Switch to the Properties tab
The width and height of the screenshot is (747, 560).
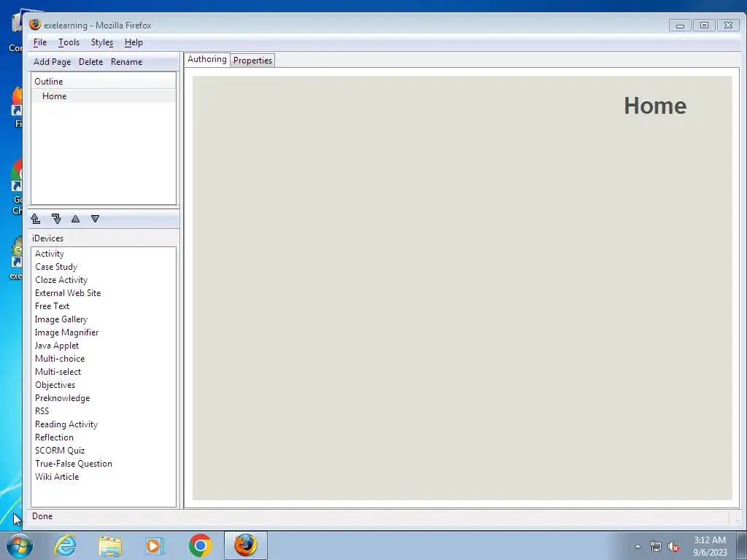(x=252, y=61)
